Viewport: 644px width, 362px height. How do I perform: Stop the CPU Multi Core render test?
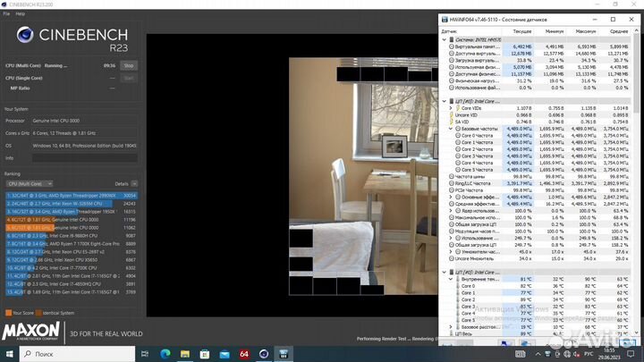click(129, 65)
